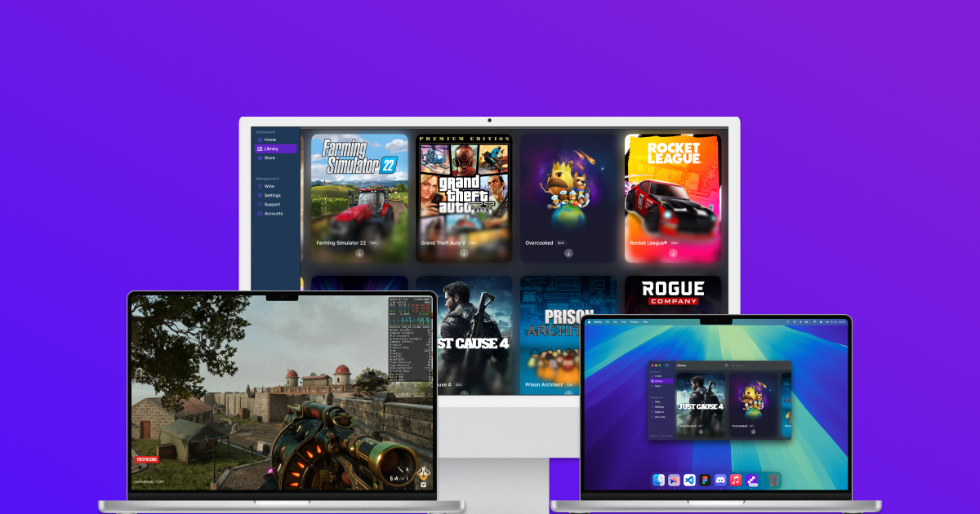Open Accounts in the iMac sidebar
Image resolution: width=980 pixels, height=514 pixels.
(x=273, y=213)
